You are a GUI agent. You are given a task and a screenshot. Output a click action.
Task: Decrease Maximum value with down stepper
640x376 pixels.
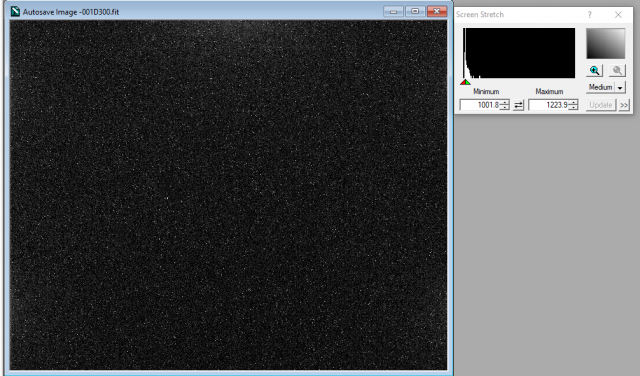point(573,108)
